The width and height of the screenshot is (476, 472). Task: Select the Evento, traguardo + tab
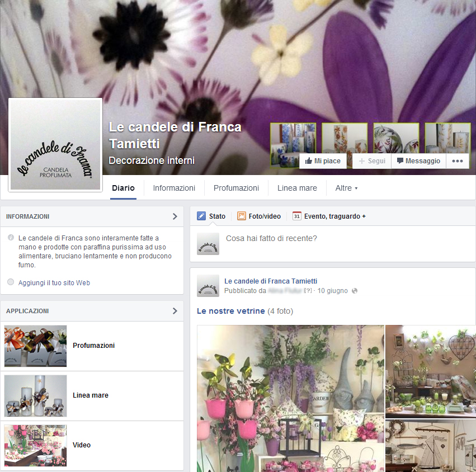coord(329,216)
